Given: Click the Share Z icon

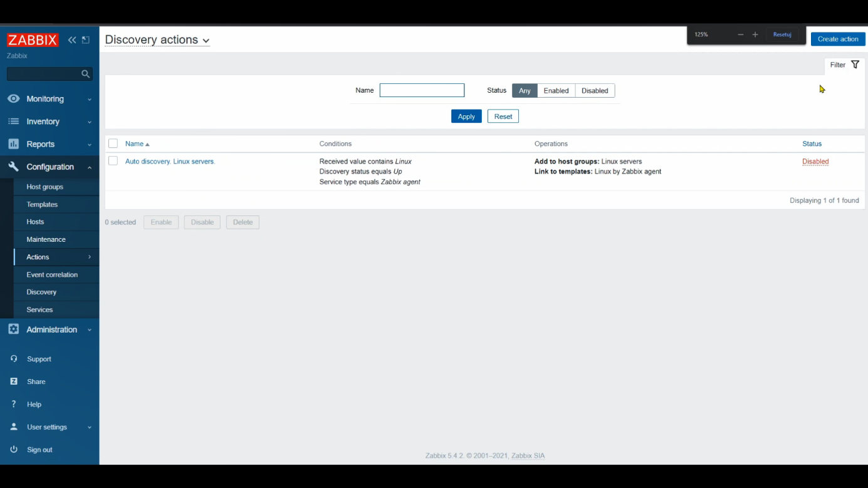Looking at the screenshot, I should coord(14,382).
